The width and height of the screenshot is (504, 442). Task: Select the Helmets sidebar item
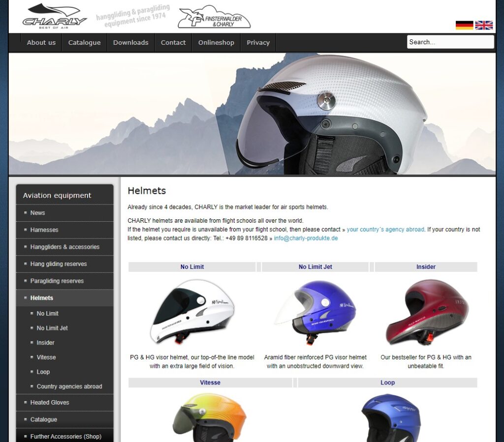(x=64, y=298)
